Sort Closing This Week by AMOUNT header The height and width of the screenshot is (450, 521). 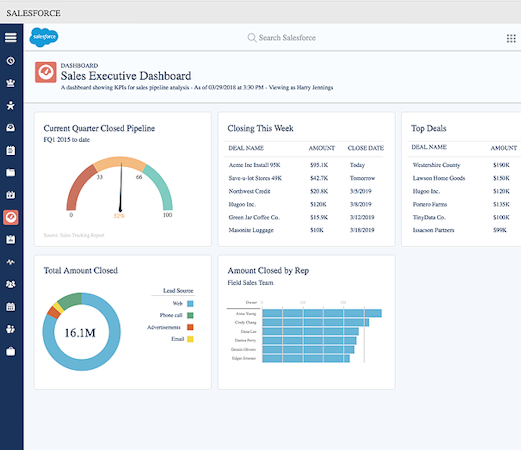[x=322, y=148]
